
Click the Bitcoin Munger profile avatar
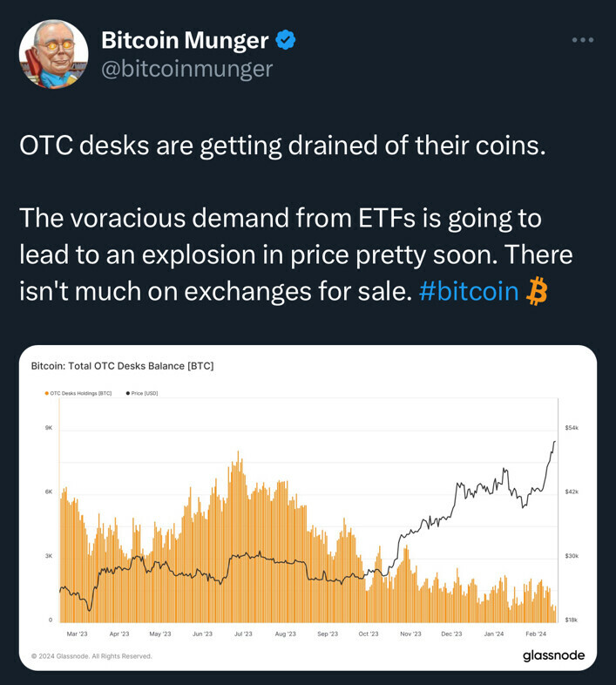53,54
